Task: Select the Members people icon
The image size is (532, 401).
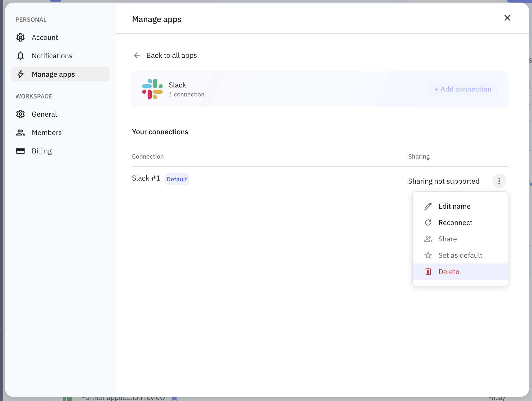Action: coord(20,132)
